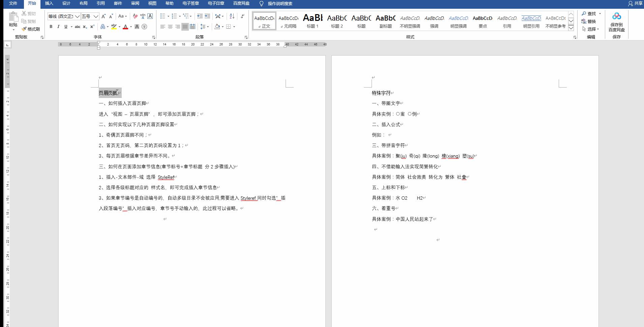Expand the line spacing options dropdown
Image resolution: width=644 pixels, height=327 pixels.
[x=208, y=27]
